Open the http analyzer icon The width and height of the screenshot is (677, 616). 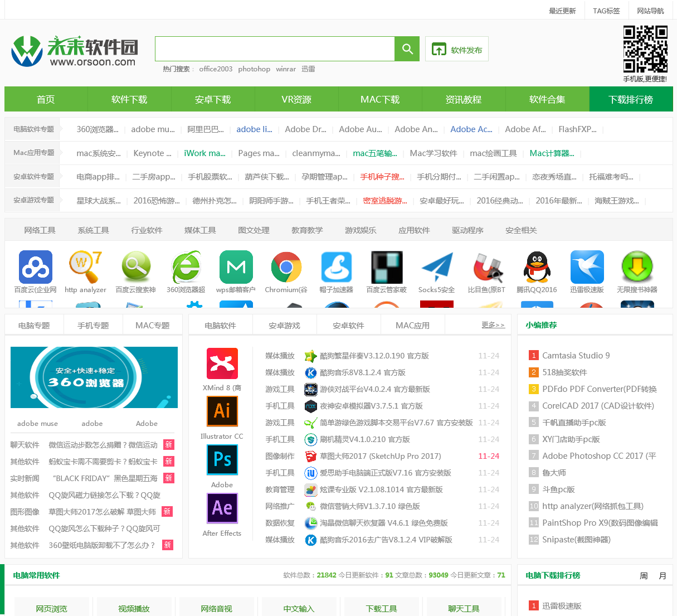[85, 267]
